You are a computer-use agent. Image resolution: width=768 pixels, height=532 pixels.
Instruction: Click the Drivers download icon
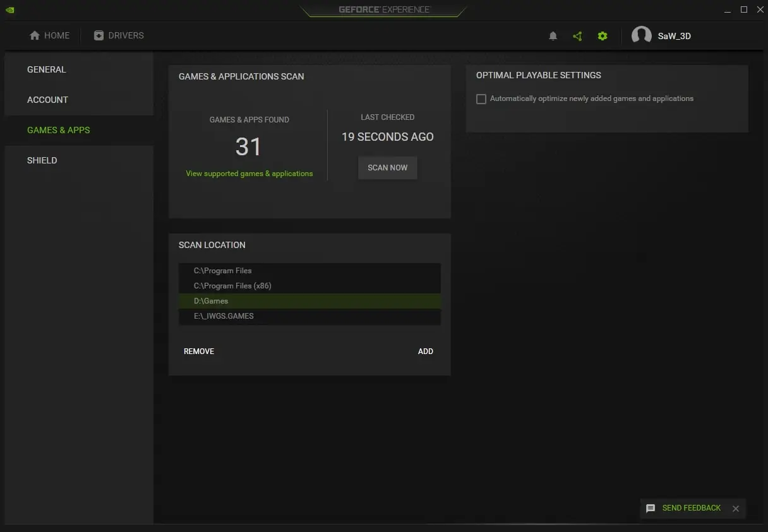coord(99,35)
